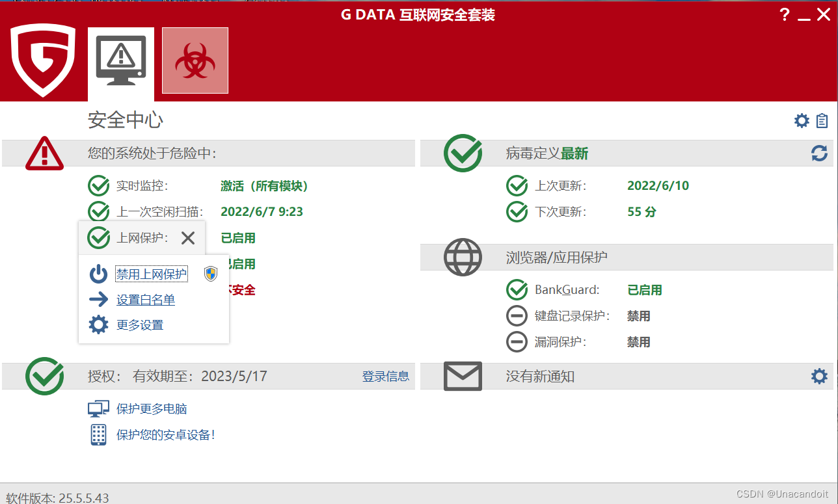
Task: Click the computers icon for 保护更多电脑
Action: (x=98, y=409)
